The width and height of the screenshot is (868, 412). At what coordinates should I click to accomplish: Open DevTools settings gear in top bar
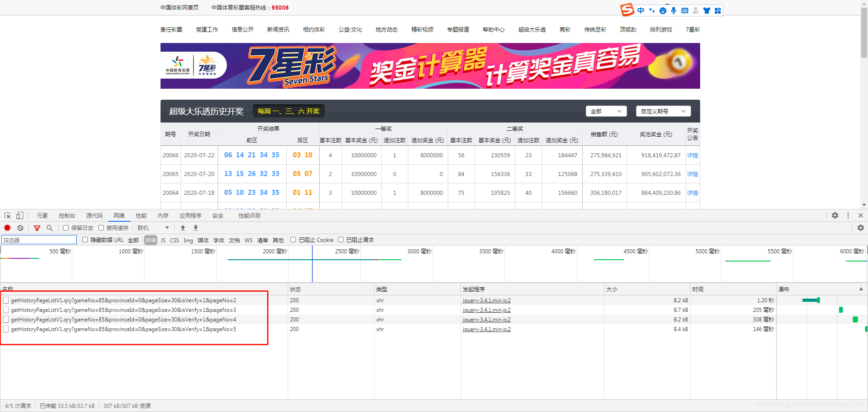[835, 215]
